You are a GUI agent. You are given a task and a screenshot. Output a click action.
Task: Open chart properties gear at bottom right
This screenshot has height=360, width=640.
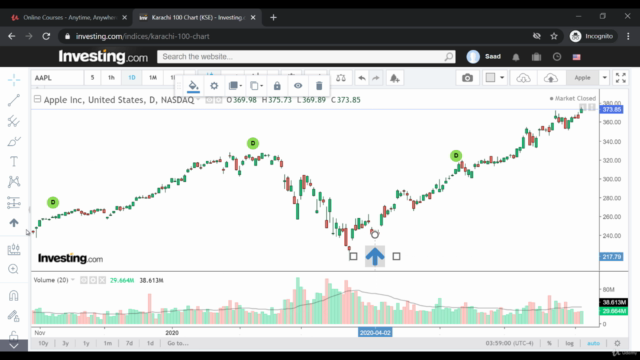click(617, 343)
